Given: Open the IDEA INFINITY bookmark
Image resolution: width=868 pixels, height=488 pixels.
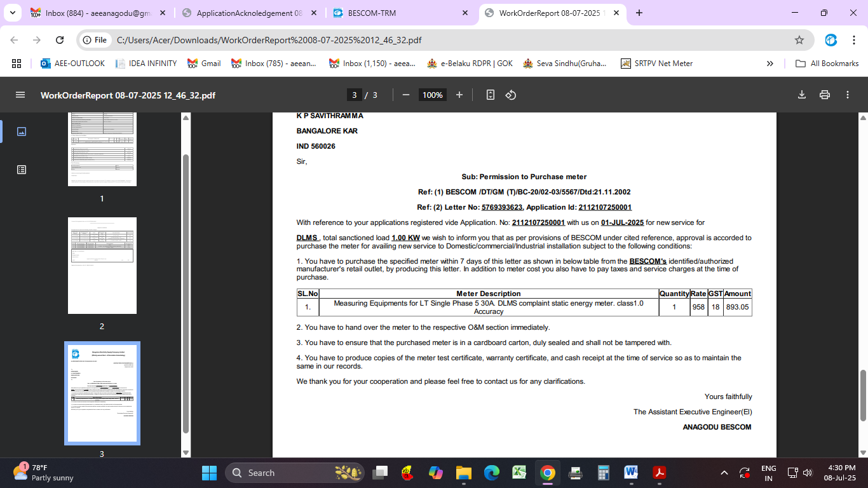Looking at the screenshot, I should pos(146,64).
